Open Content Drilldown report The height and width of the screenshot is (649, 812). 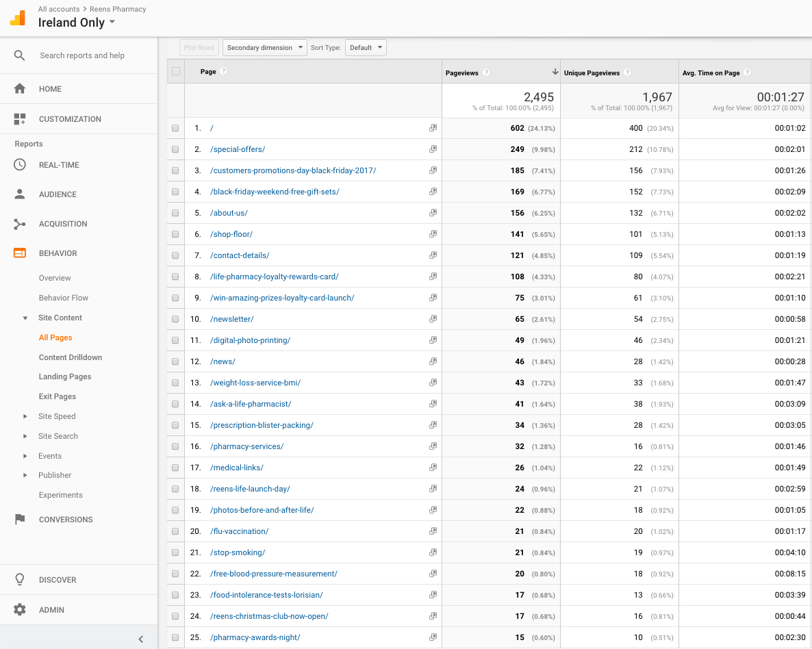pyautogui.click(x=71, y=357)
